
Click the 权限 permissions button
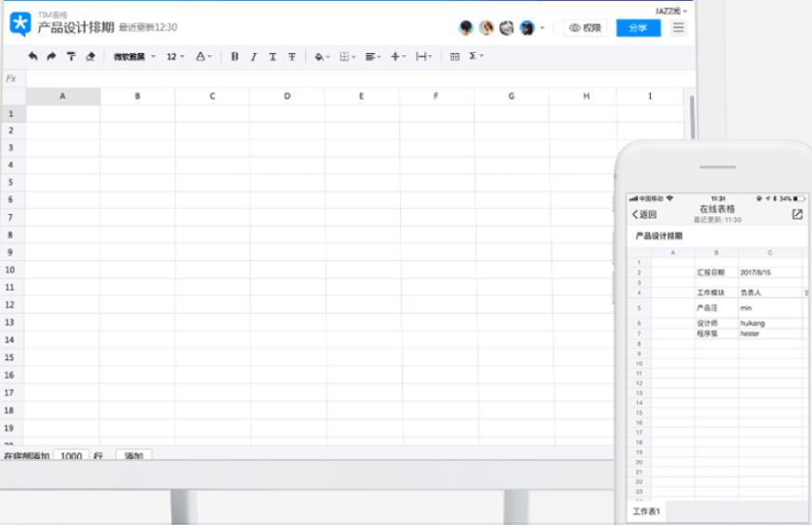[585, 28]
